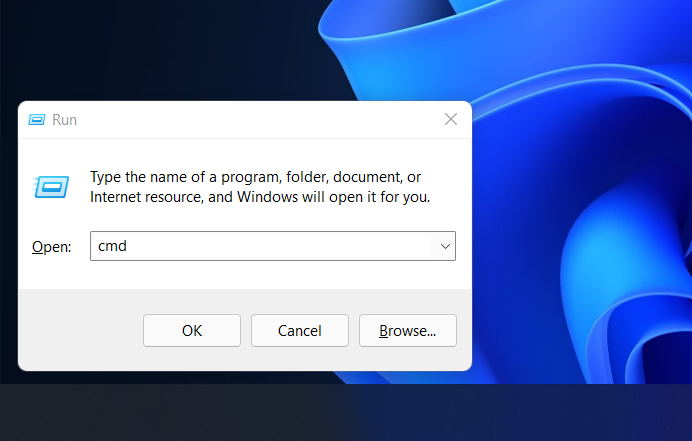Viewport: 692px width, 441px height.
Task: Open the Browse... file picker
Action: pos(408,331)
